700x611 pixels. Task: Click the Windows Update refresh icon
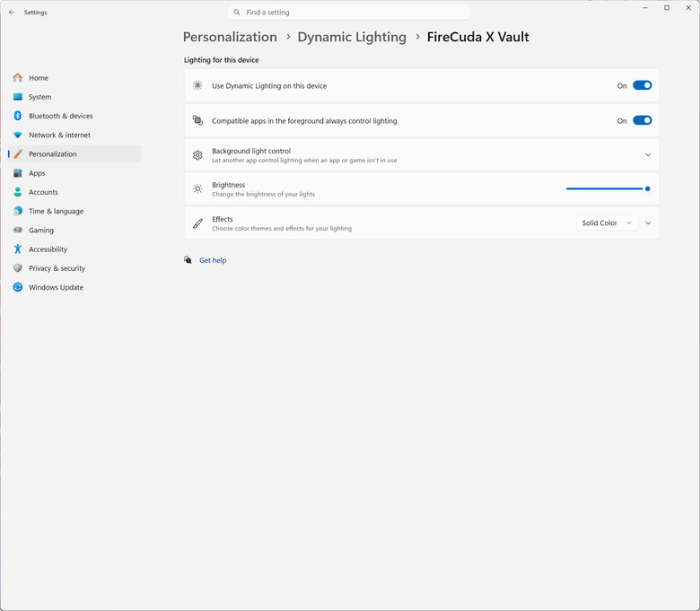17,287
